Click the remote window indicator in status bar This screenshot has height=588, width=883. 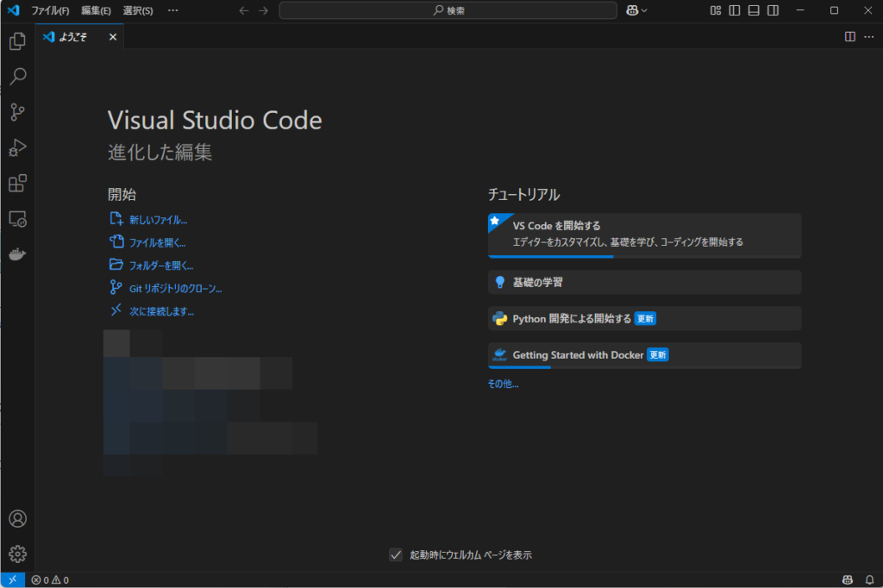[12, 579]
